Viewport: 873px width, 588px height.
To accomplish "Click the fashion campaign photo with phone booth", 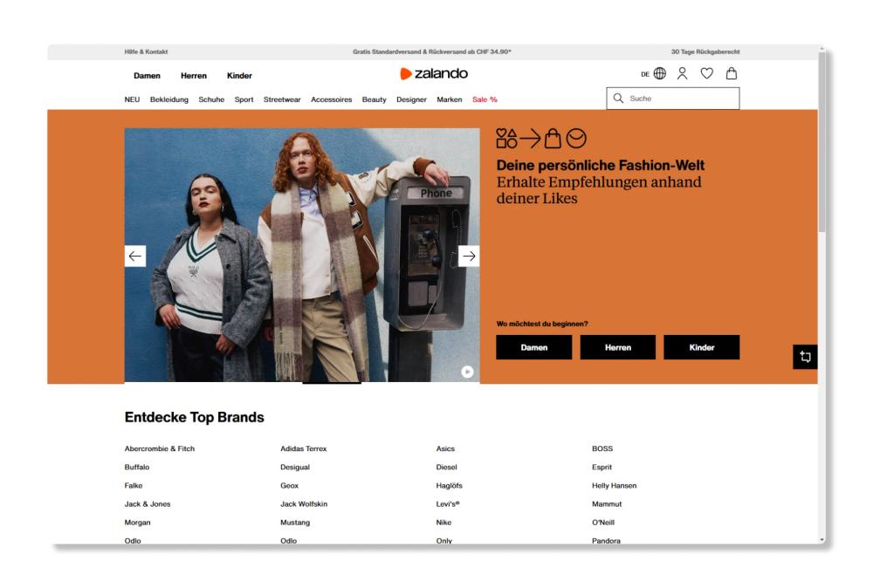I will click(x=302, y=255).
